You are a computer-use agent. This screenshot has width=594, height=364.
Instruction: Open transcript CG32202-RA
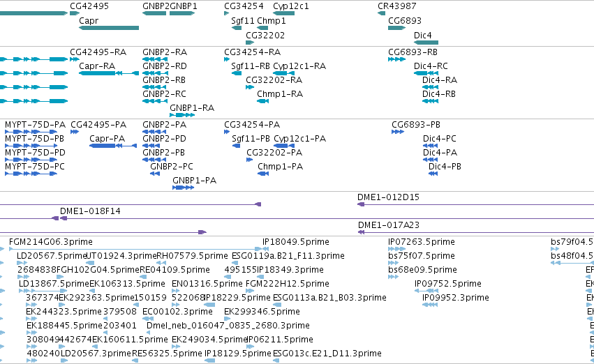pos(274,80)
